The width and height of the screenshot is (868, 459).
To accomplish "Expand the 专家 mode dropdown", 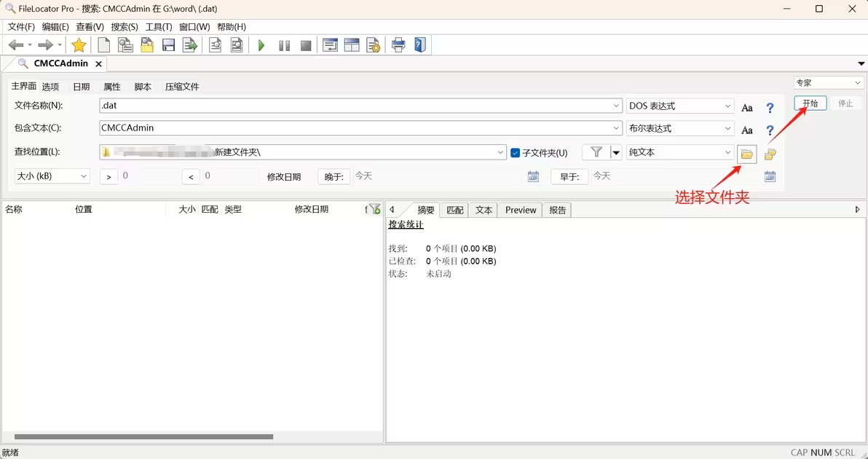I will pos(858,82).
